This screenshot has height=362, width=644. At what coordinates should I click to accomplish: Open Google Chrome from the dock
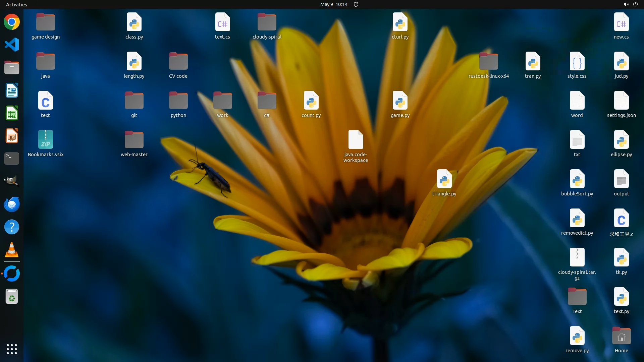[12, 22]
